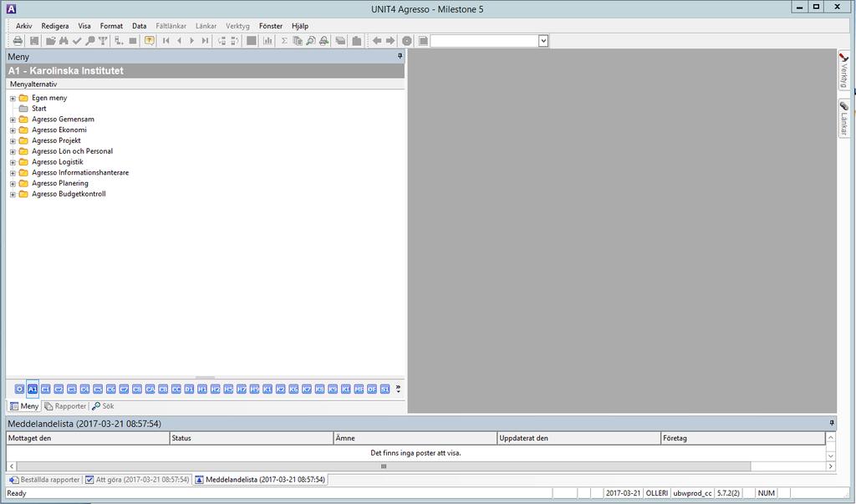Switch to the Sök tab

point(103,406)
